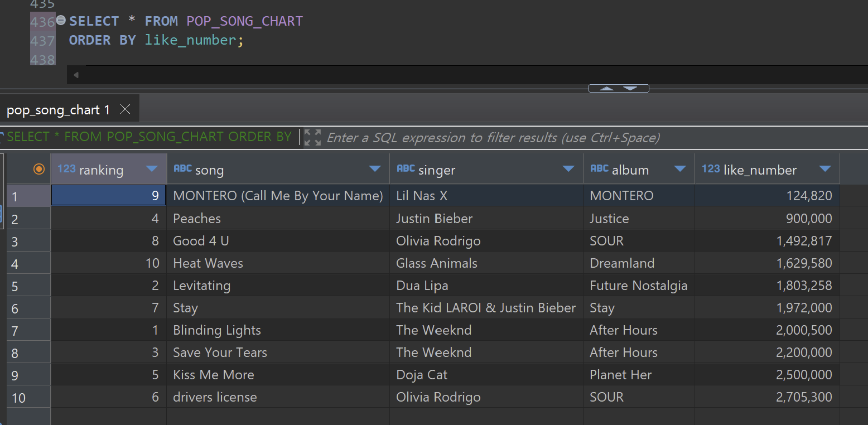The height and width of the screenshot is (425, 868).
Task: Click the Dreamland album cell
Action: [639, 263]
